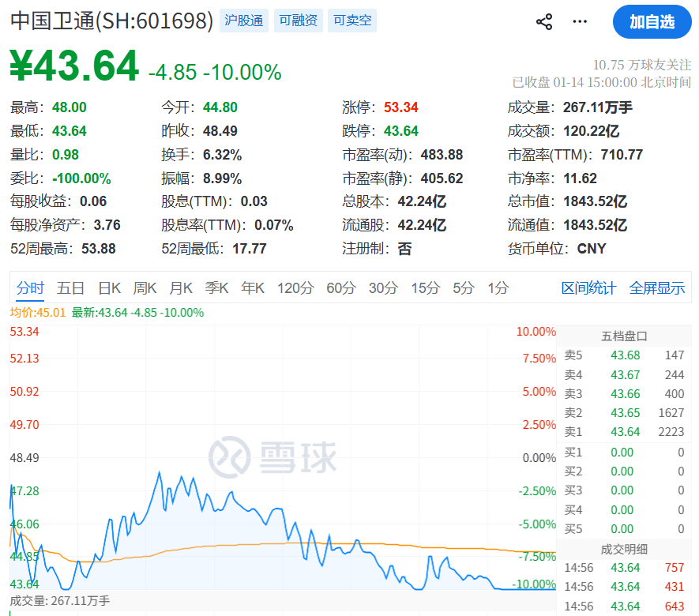Click the 可卖空 short selling badge
Viewport: 699px width, 616px height.
[x=351, y=21]
